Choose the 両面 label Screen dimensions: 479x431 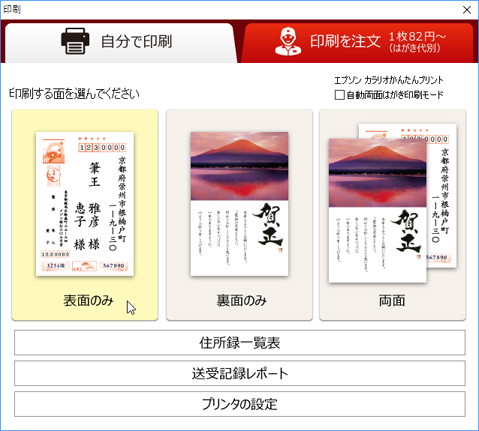(x=392, y=301)
